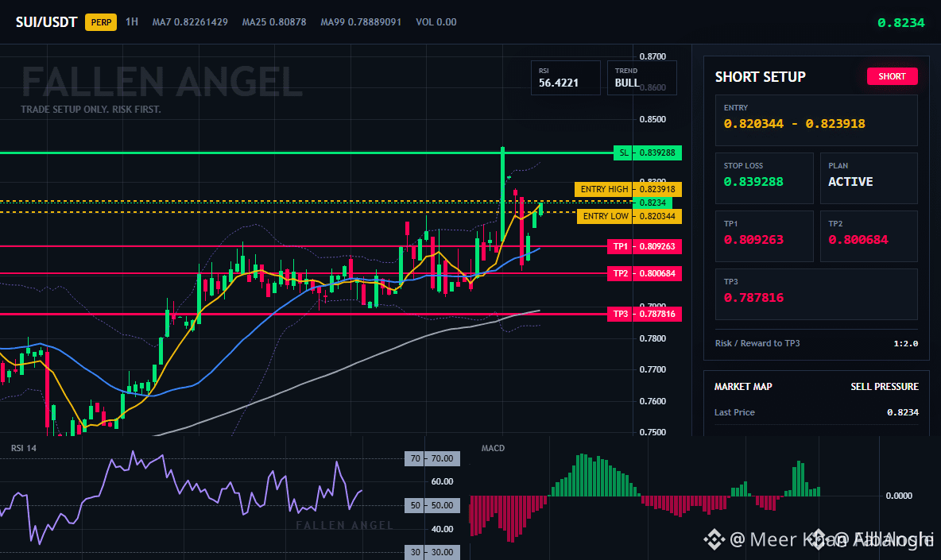Click the RSI value box on chart
Viewport: 941px width, 560px height.
point(565,78)
